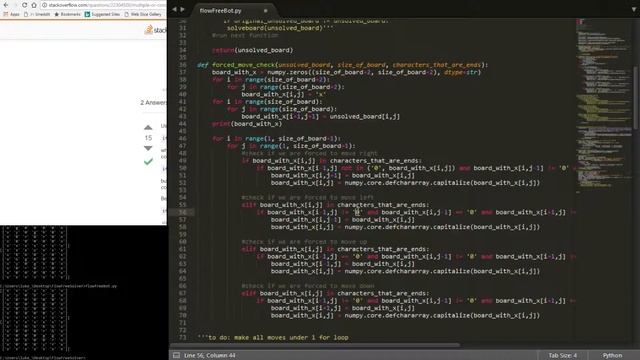Click the green accepted-answer checkmark
The width and height of the screenshot is (640, 360).
[148, 162]
